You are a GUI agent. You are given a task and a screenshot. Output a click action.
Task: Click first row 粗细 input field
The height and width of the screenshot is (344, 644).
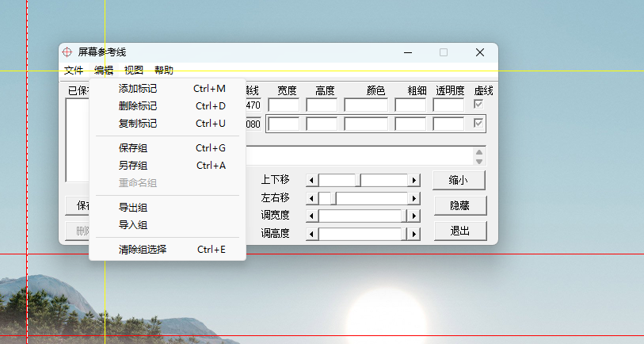tap(410, 105)
